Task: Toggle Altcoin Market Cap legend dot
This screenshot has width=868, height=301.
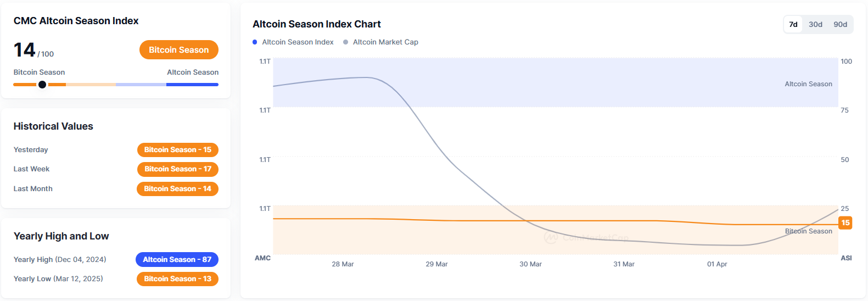Action: 345,42
